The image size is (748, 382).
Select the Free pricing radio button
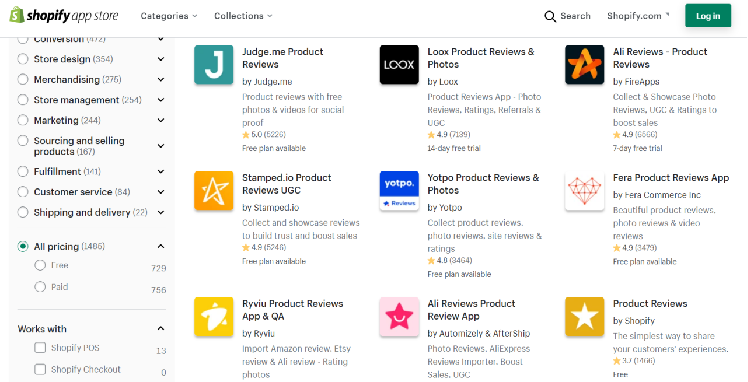[40, 265]
